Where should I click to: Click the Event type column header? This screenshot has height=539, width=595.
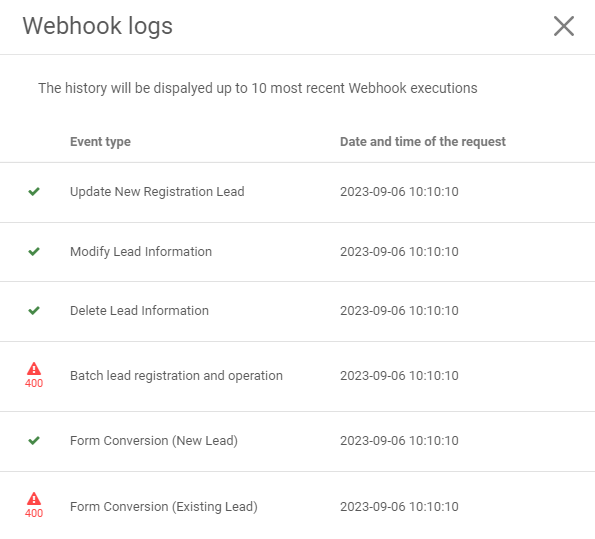click(100, 142)
